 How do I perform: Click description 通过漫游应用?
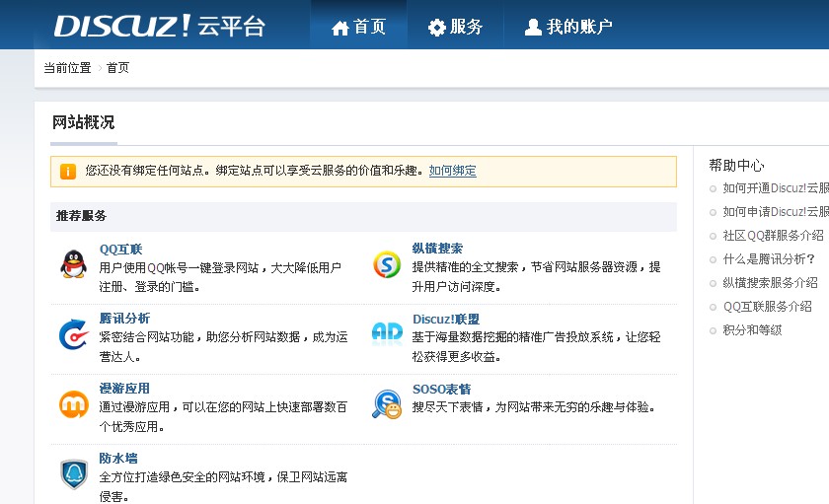[134, 406]
